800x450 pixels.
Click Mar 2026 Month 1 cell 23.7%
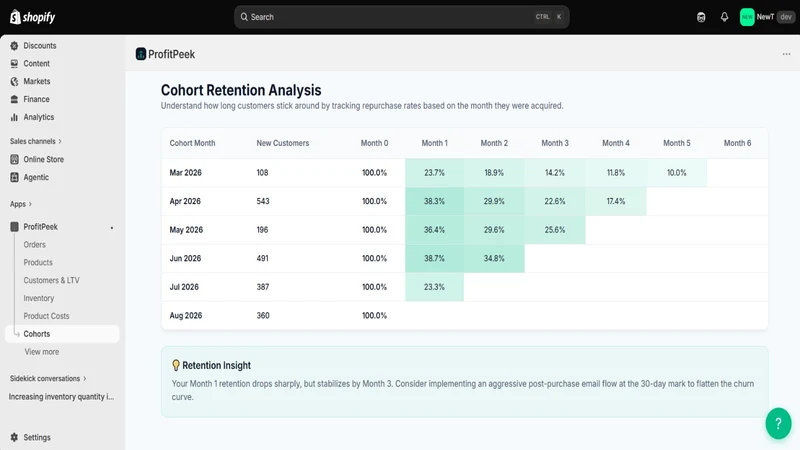pos(434,172)
